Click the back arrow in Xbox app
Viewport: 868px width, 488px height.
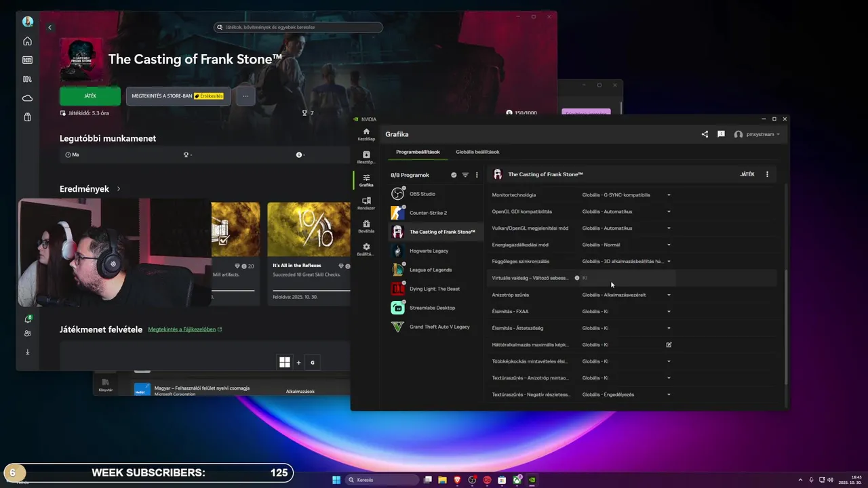coord(50,28)
